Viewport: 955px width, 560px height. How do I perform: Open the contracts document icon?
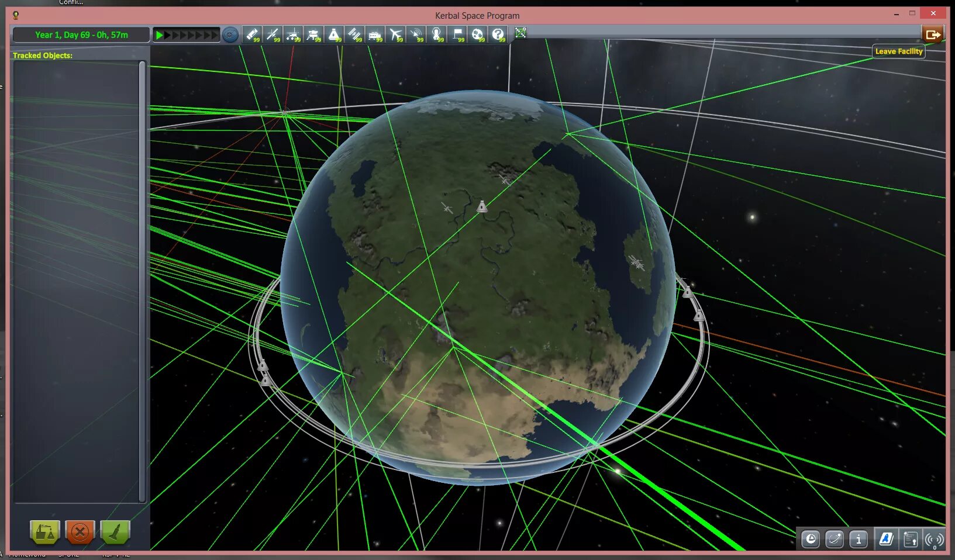click(x=910, y=539)
